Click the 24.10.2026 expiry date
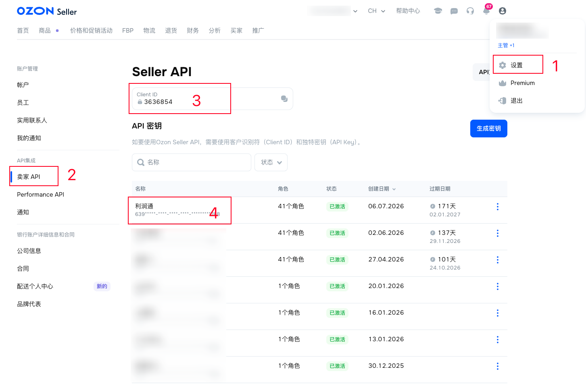The image size is (586, 392). point(445,268)
